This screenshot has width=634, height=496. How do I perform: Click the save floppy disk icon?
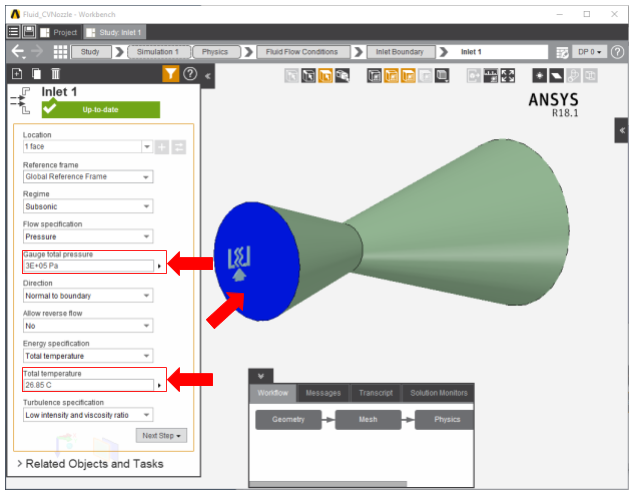click(x=29, y=32)
